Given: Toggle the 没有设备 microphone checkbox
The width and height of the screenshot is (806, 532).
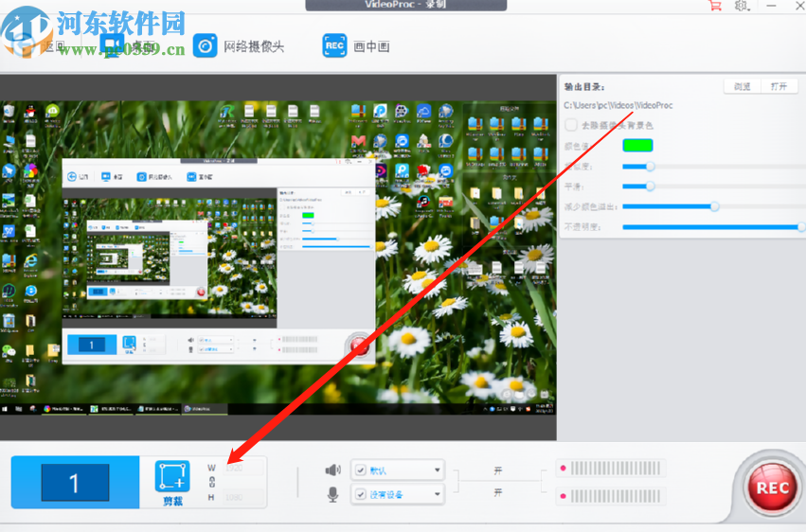Looking at the screenshot, I should 361,494.
